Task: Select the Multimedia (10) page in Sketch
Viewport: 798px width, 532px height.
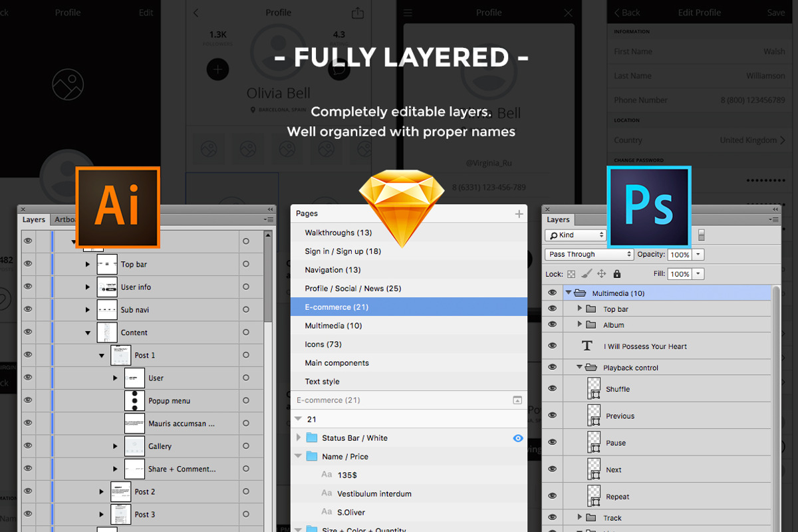Action: [x=409, y=326]
